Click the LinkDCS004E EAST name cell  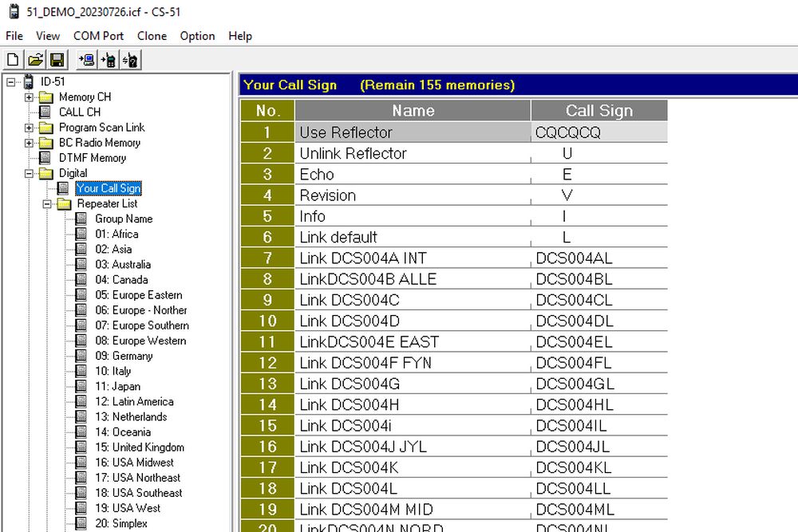[413, 342]
